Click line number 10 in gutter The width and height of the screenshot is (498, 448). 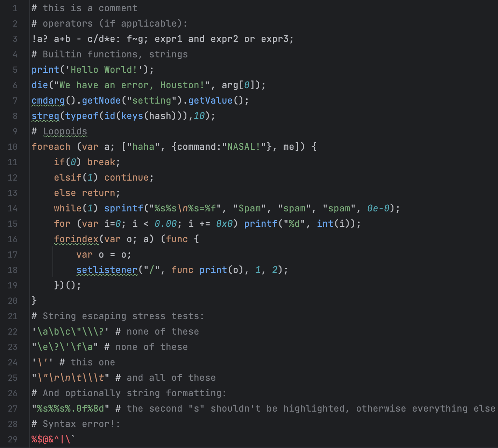point(13,147)
